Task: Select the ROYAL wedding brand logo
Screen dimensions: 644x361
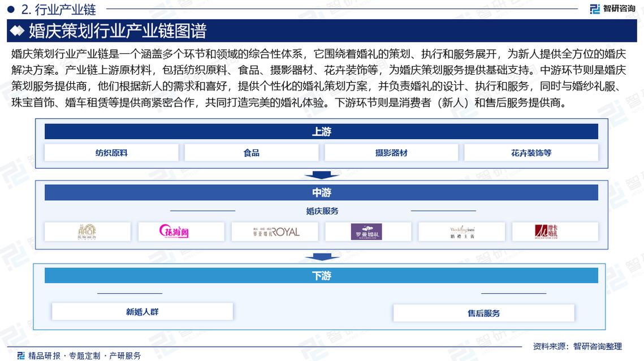Action: point(276,231)
